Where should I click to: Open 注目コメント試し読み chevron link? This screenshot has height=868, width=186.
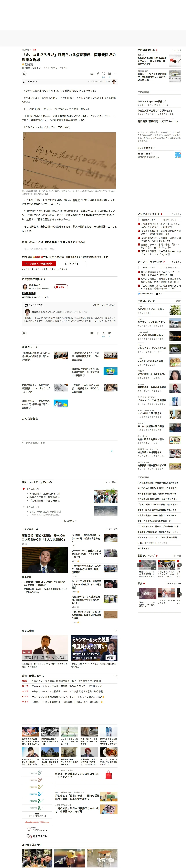pos(104,305)
